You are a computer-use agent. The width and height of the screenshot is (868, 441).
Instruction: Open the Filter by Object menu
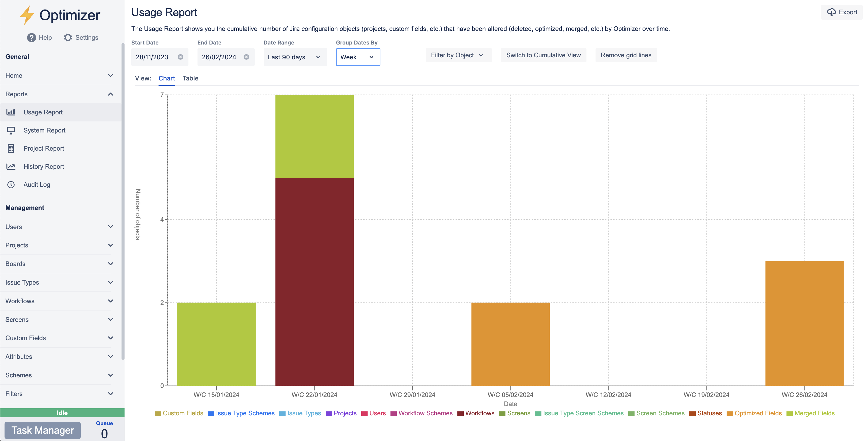tap(458, 55)
